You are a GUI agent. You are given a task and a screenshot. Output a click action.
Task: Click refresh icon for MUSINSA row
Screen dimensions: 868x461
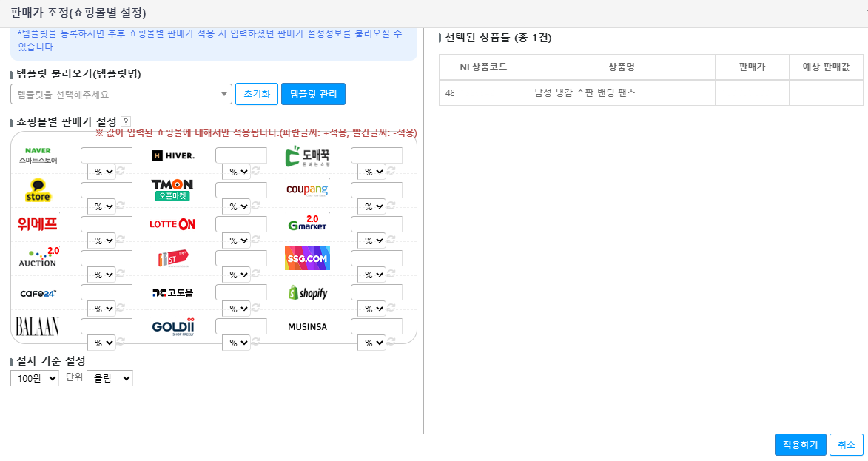click(x=391, y=342)
